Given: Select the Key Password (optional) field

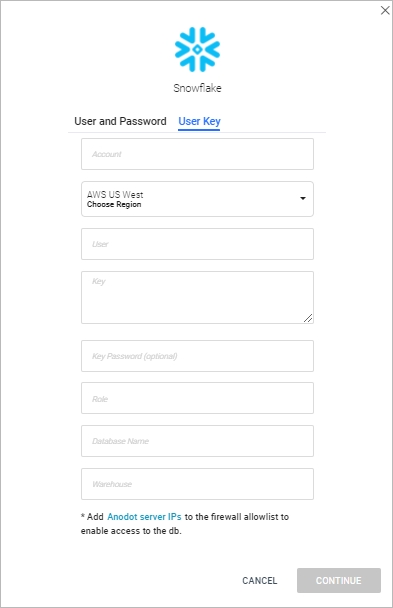Looking at the screenshot, I should (x=197, y=356).
